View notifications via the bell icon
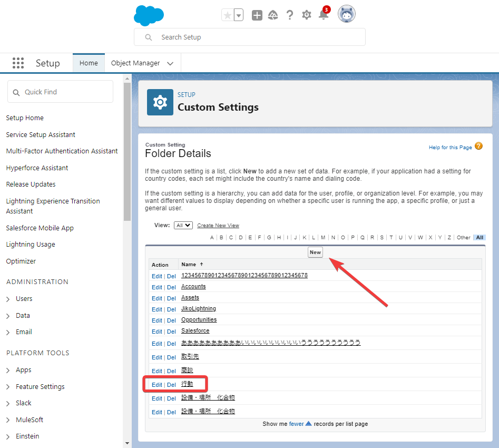The width and height of the screenshot is (499, 448). click(x=324, y=15)
